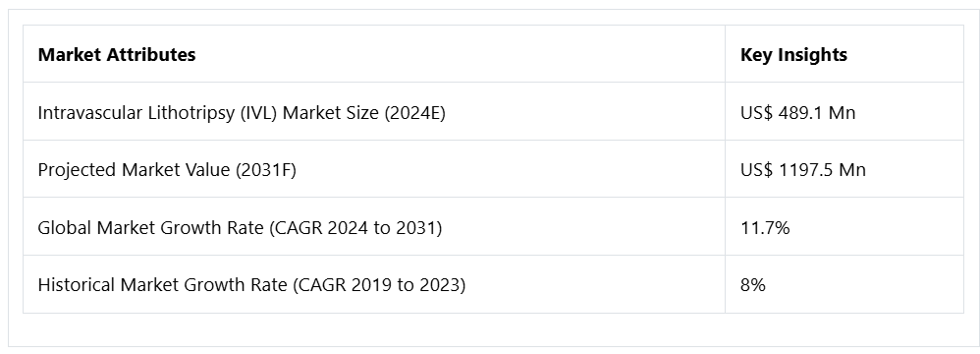Click the Projected Market Value (2031F) cell

(374, 169)
